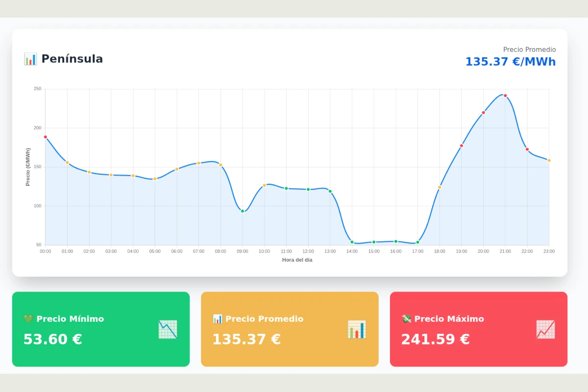Image resolution: width=588 pixels, height=392 pixels.
Task: Click the 100 label on the price axis
Action: coord(38,206)
